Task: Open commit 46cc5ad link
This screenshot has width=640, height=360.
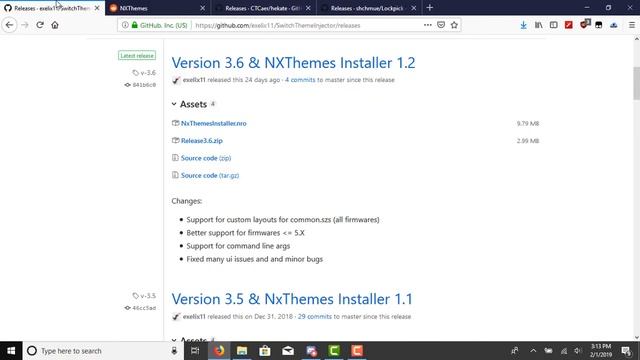Action: click(140, 308)
